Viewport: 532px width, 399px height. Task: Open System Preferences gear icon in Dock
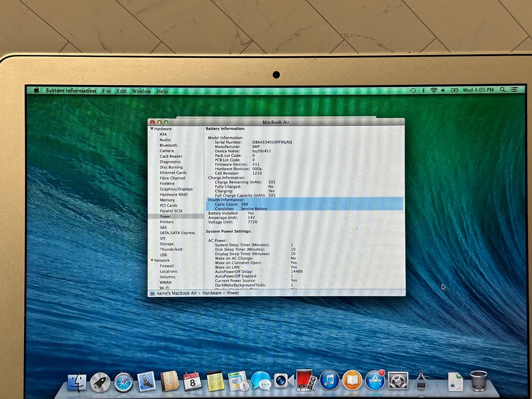coord(398,381)
